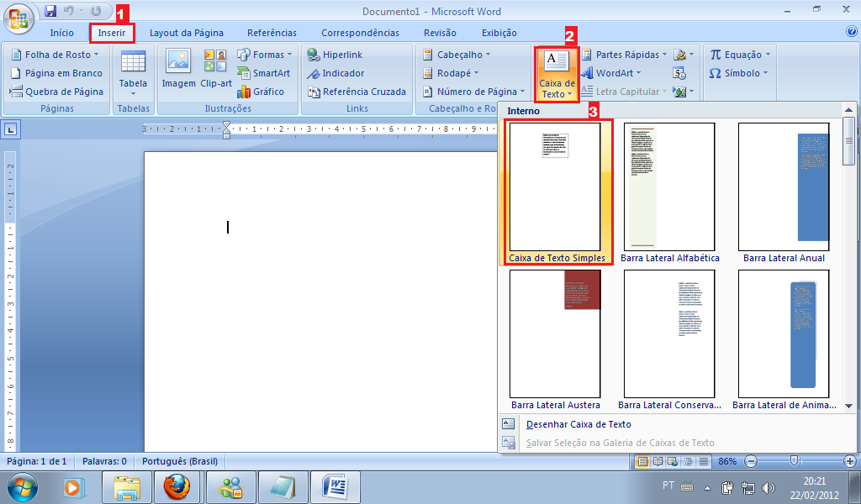Viewport: 861px width, 504px height.
Task: Show hidden tray icons arrow
Action: coord(707,487)
